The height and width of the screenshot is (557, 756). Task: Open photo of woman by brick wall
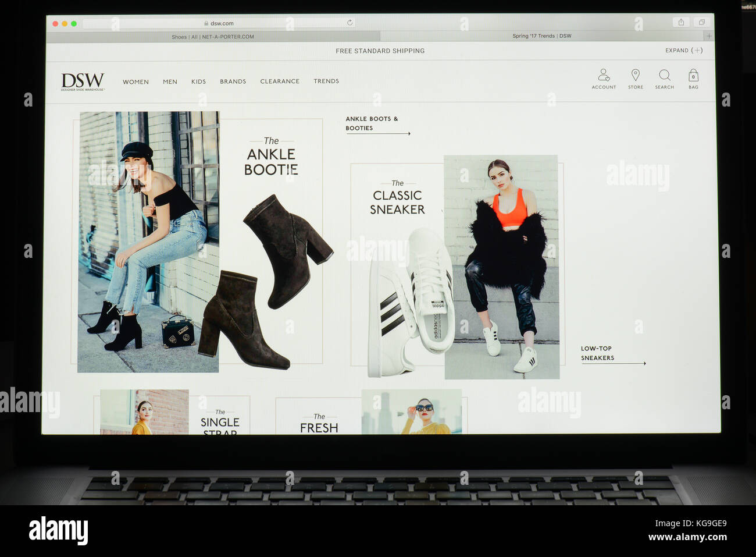click(144, 412)
